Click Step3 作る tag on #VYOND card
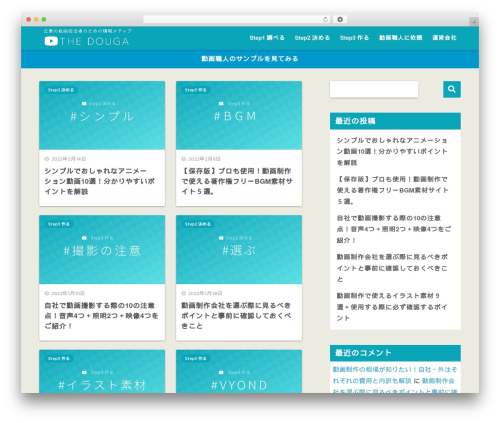Screen dimensions: 500x423 pyautogui.click(x=196, y=359)
